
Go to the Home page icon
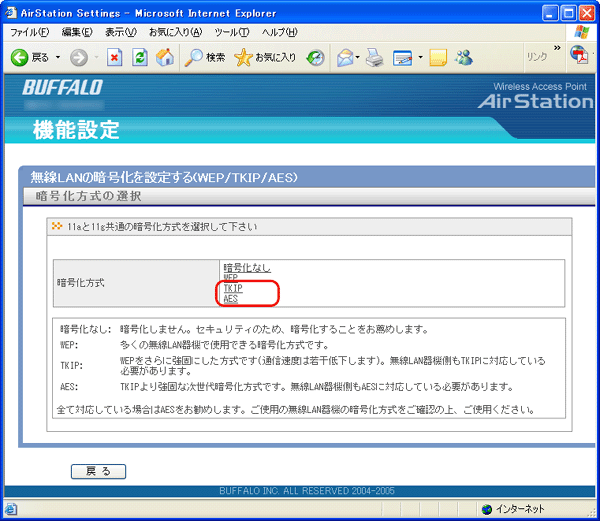tap(163, 57)
